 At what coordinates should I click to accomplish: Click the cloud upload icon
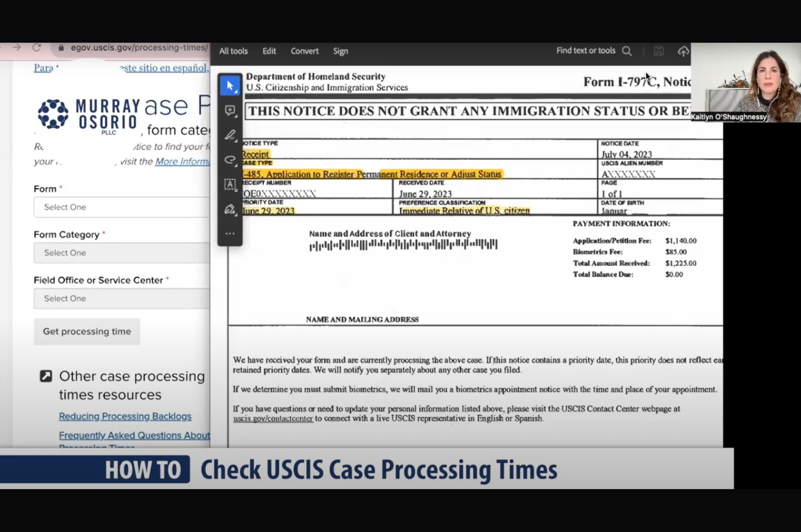[x=683, y=51]
